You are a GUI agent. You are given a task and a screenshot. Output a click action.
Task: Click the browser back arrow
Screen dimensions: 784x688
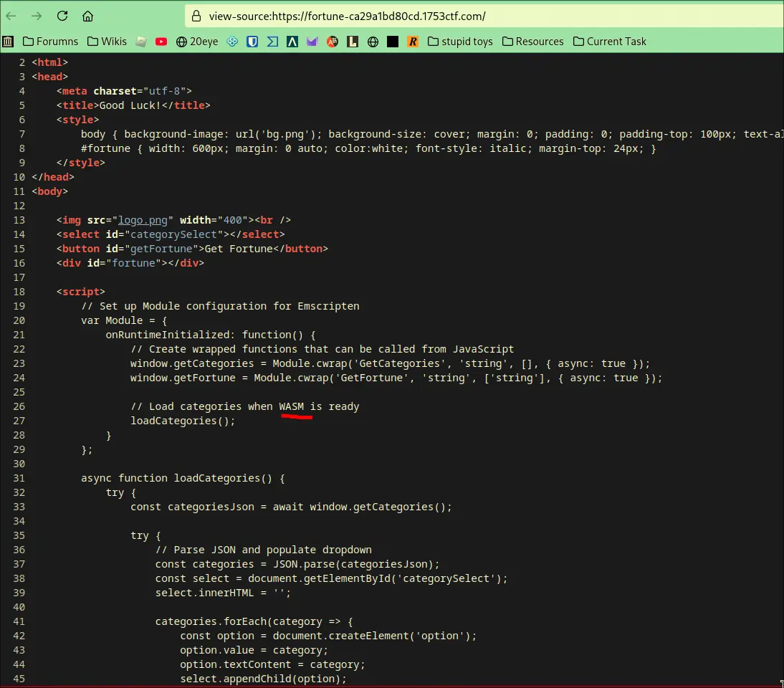pyautogui.click(x=11, y=16)
